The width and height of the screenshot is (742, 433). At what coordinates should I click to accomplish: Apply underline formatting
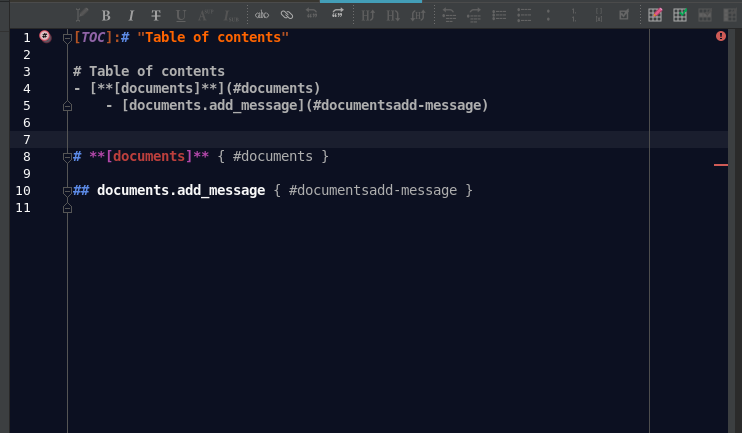coord(180,16)
